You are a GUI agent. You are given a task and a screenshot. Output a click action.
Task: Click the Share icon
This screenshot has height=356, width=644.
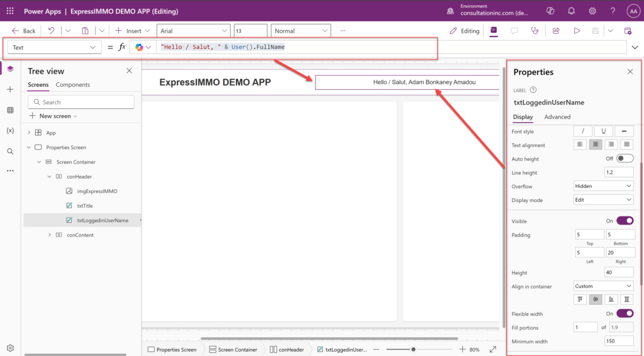tap(556, 31)
